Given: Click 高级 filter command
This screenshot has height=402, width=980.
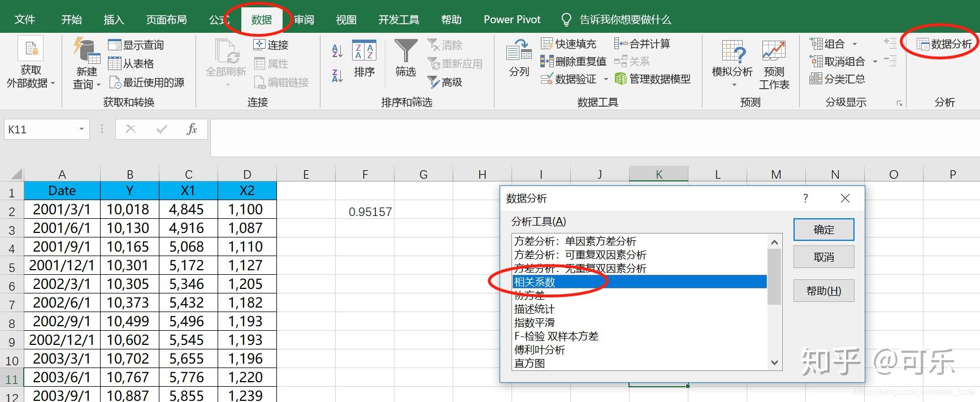Looking at the screenshot, I should click(x=445, y=83).
